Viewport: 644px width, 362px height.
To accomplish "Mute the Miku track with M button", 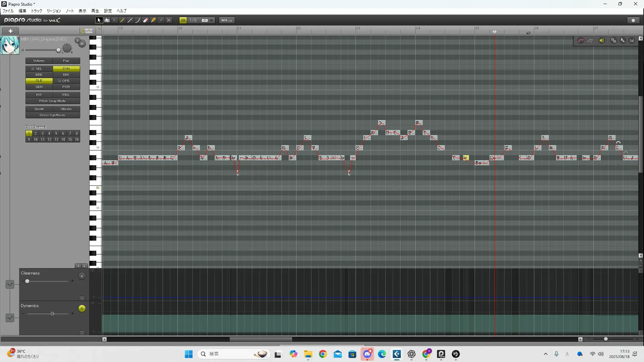I will tap(82, 44).
